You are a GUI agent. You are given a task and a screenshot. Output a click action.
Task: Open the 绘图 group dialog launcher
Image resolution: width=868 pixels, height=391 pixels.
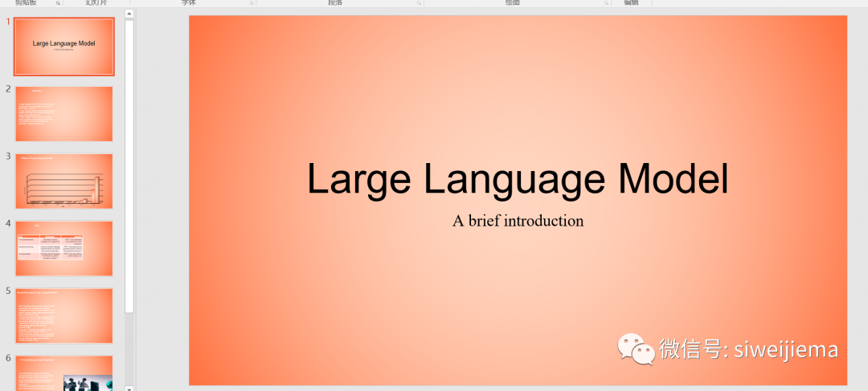(x=606, y=3)
